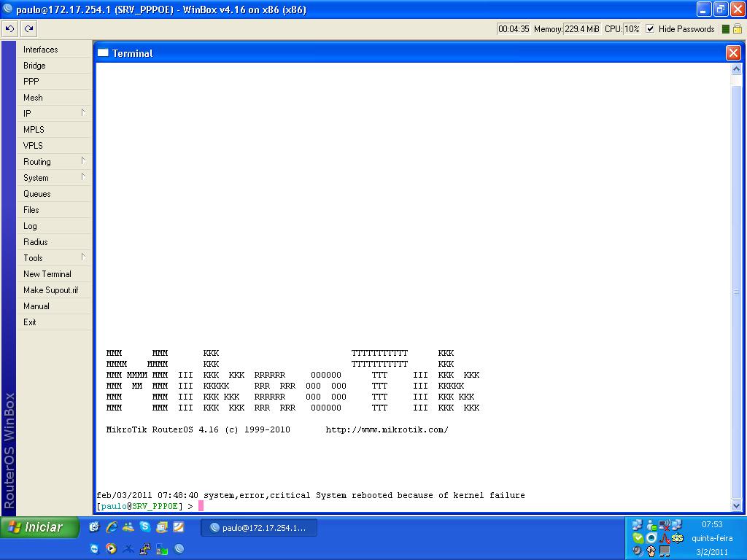Launch WinBox icon in quick launch row
This screenshot has height=560, width=747.
[179, 548]
